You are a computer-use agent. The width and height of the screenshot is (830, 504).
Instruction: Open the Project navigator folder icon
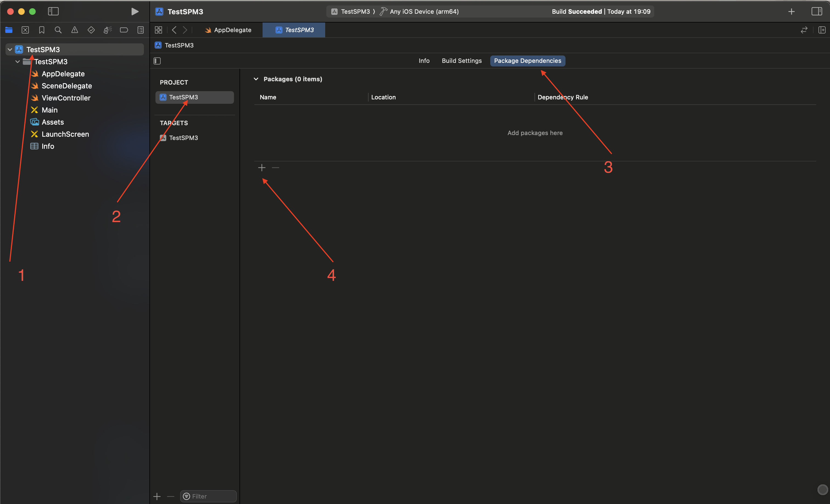click(x=9, y=30)
